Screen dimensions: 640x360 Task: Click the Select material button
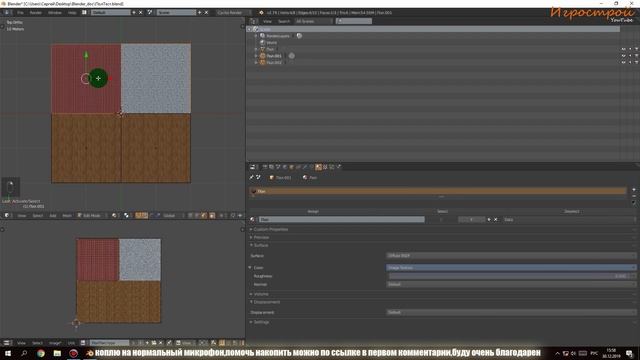tap(442, 211)
